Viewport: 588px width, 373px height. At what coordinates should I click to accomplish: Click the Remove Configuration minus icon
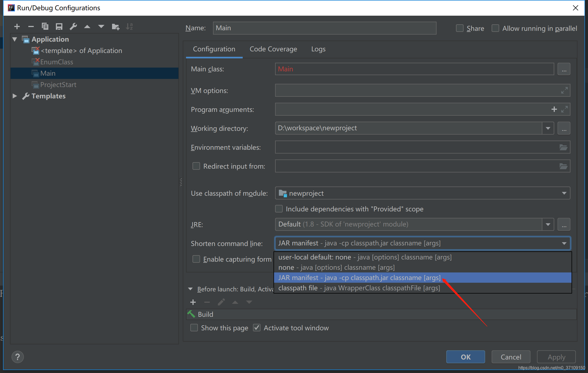[x=31, y=26]
